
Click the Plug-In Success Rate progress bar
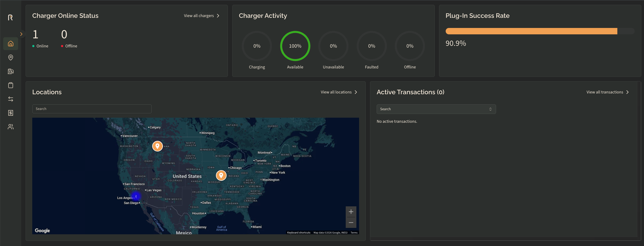click(540, 31)
